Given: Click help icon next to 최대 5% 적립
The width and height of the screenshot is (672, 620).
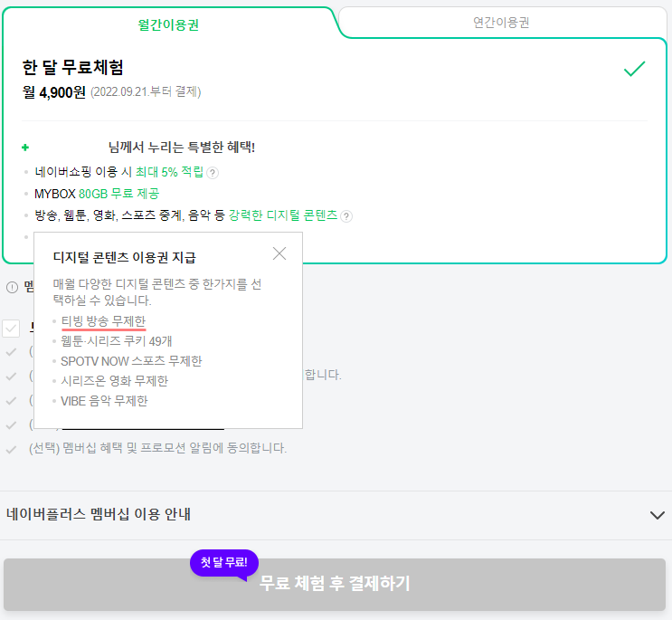Looking at the screenshot, I should tap(213, 173).
